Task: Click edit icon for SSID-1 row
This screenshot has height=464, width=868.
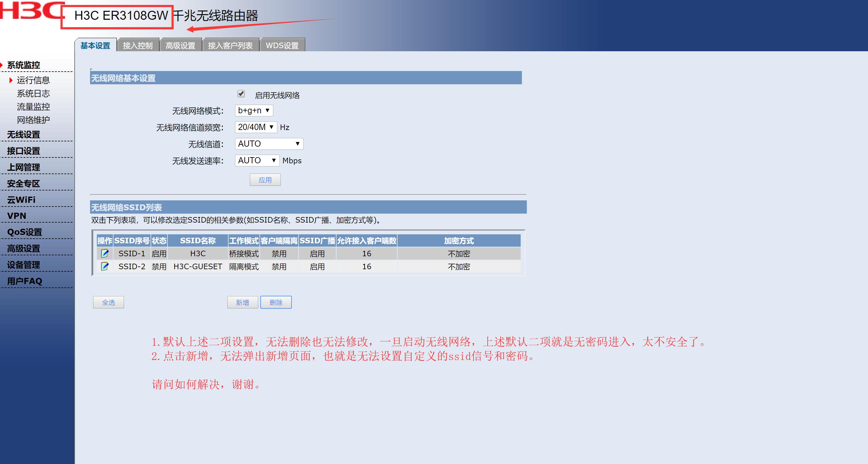Action: (x=105, y=253)
